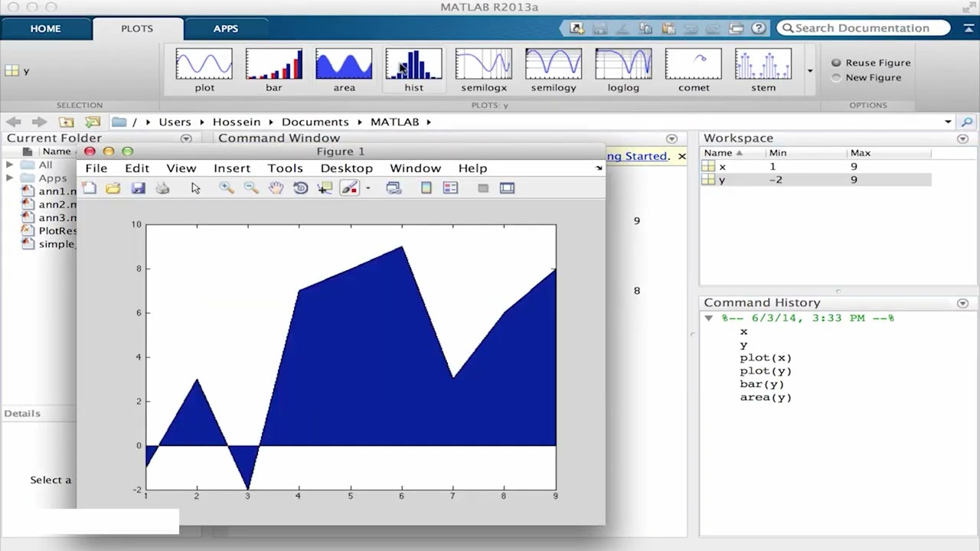Viewport: 980px width, 551px height.
Task: Select variable x in Workspace
Action: tap(816, 166)
